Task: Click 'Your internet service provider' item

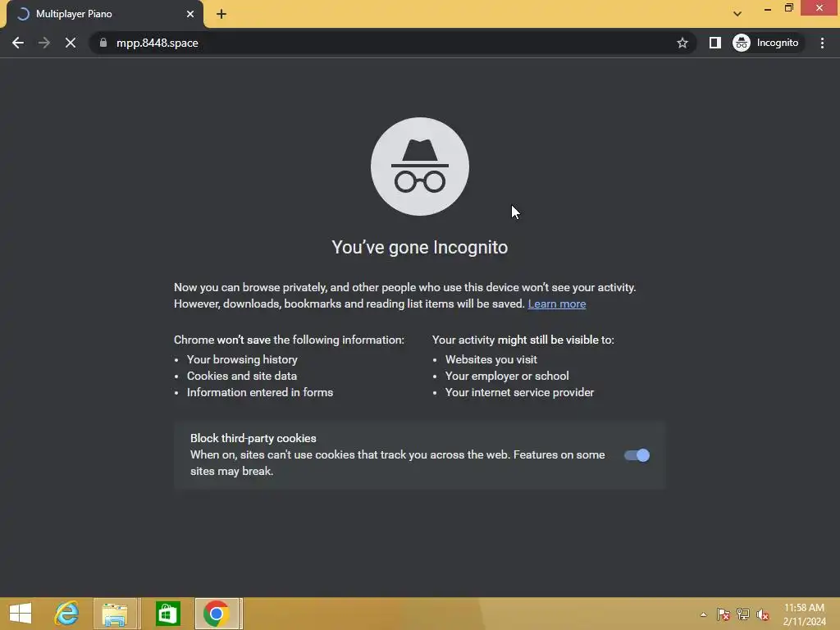Action: click(x=519, y=393)
